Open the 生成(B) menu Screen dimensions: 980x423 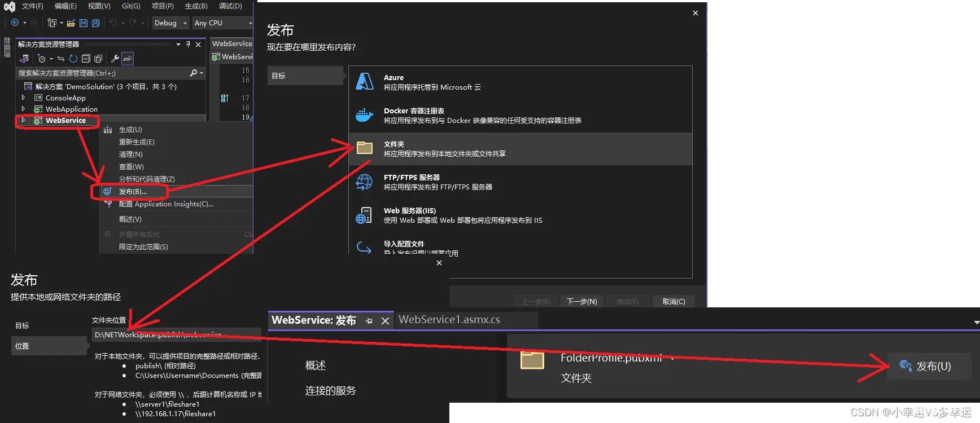click(x=196, y=6)
